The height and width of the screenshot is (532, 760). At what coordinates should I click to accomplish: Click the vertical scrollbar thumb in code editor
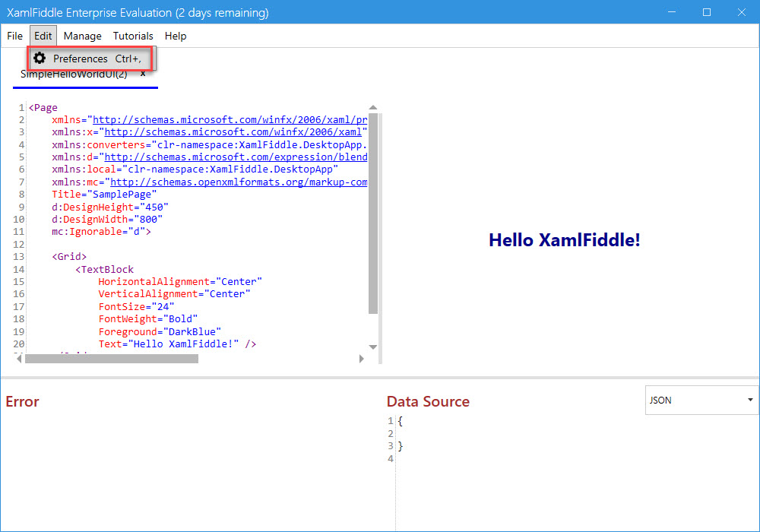point(372,214)
